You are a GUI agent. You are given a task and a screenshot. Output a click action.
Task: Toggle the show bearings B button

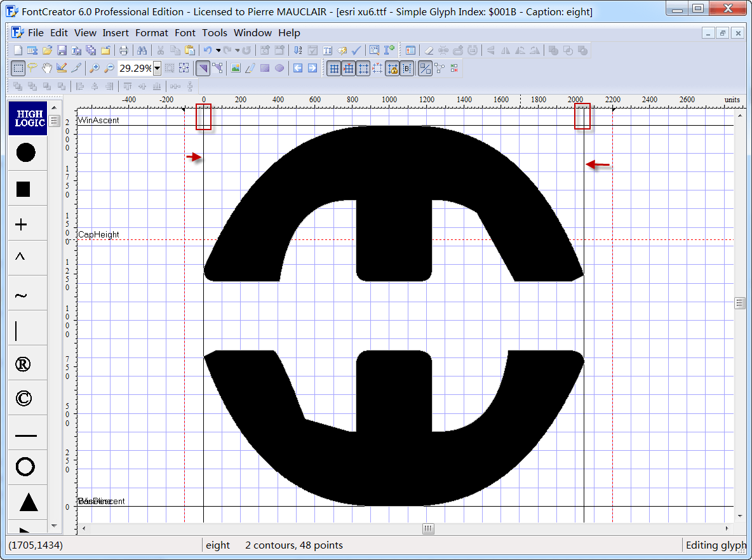(406, 69)
